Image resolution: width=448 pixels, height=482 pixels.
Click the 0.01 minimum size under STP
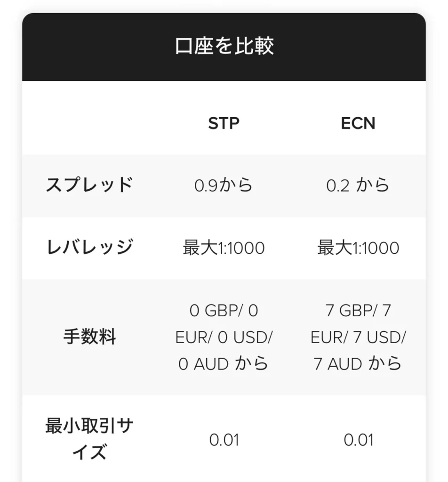(224, 440)
